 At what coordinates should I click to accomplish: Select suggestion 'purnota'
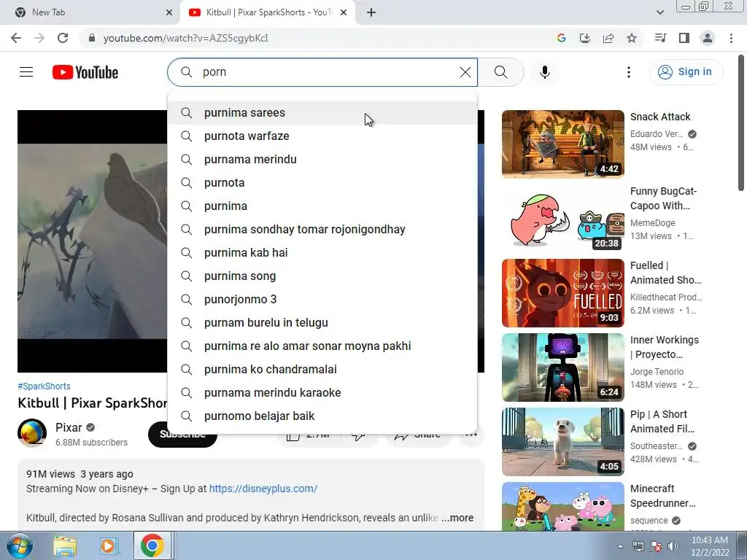[x=322, y=183]
